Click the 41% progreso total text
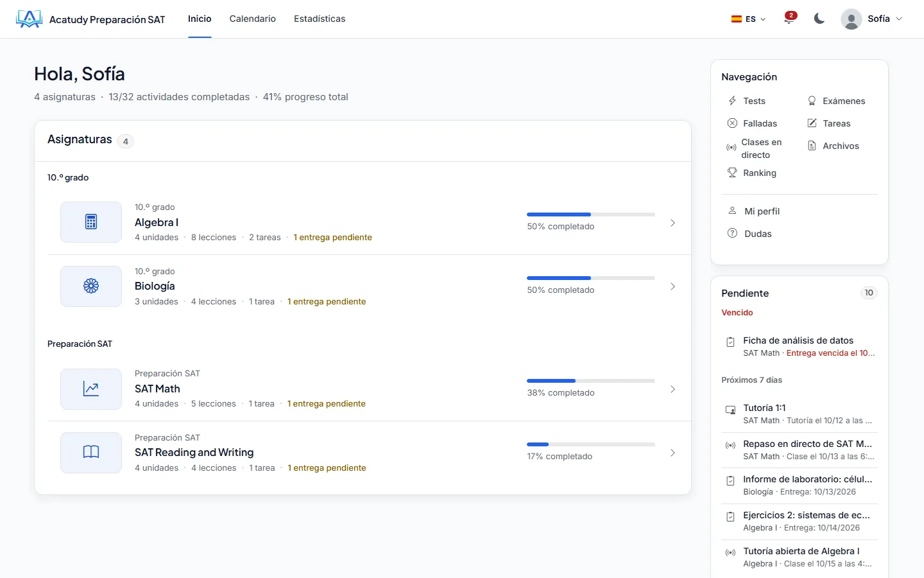924x578 pixels. tap(305, 97)
